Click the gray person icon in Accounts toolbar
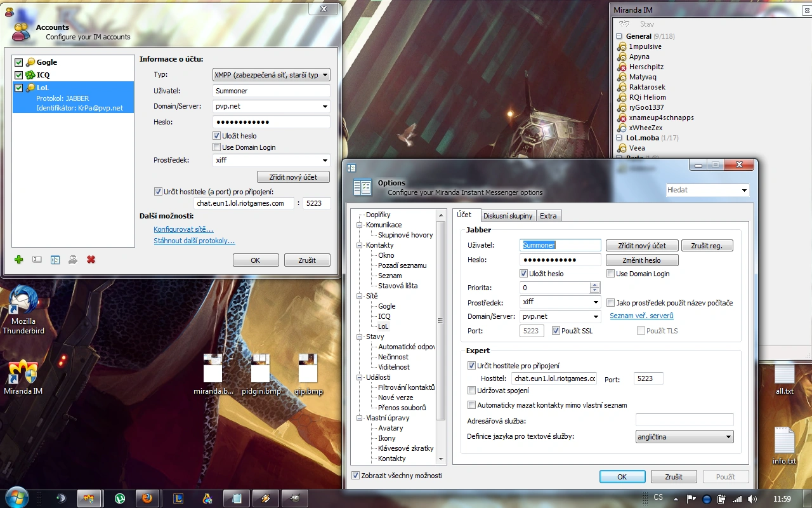 (x=73, y=260)
